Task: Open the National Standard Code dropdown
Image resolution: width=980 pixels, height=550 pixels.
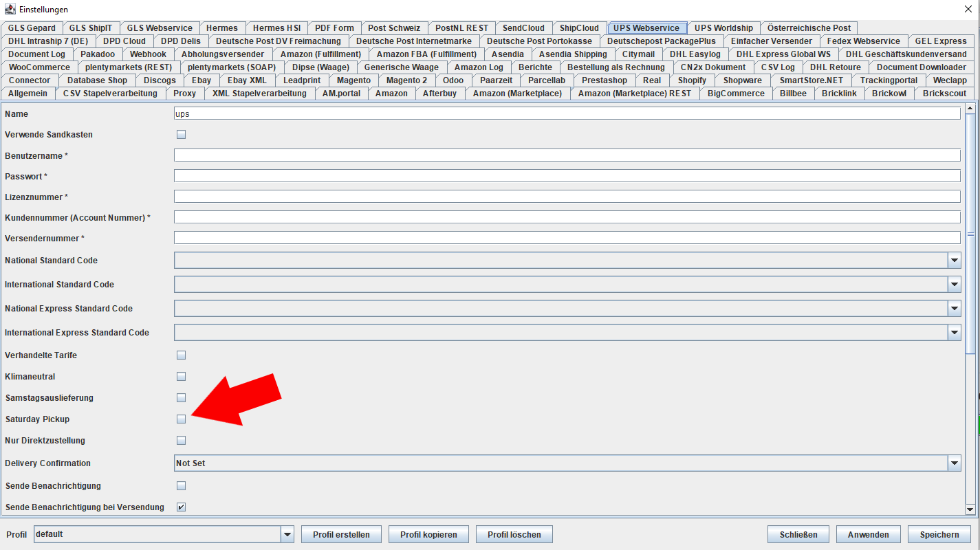Action: [x=954, y=261]
